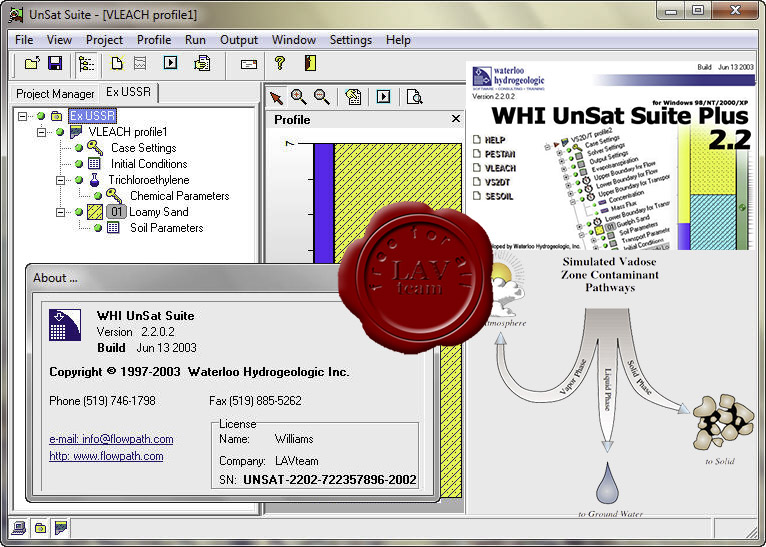Screen dimensions: 766x547
Task: Click the Initial Conditions table icon
Action: (x=94, y=164)
